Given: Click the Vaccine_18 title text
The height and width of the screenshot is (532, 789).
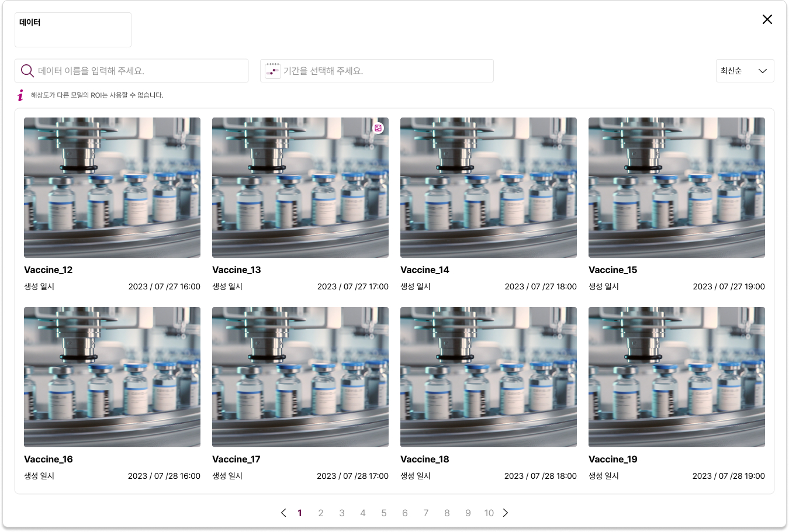Looking at the screenshot, I should click(425, 459).
